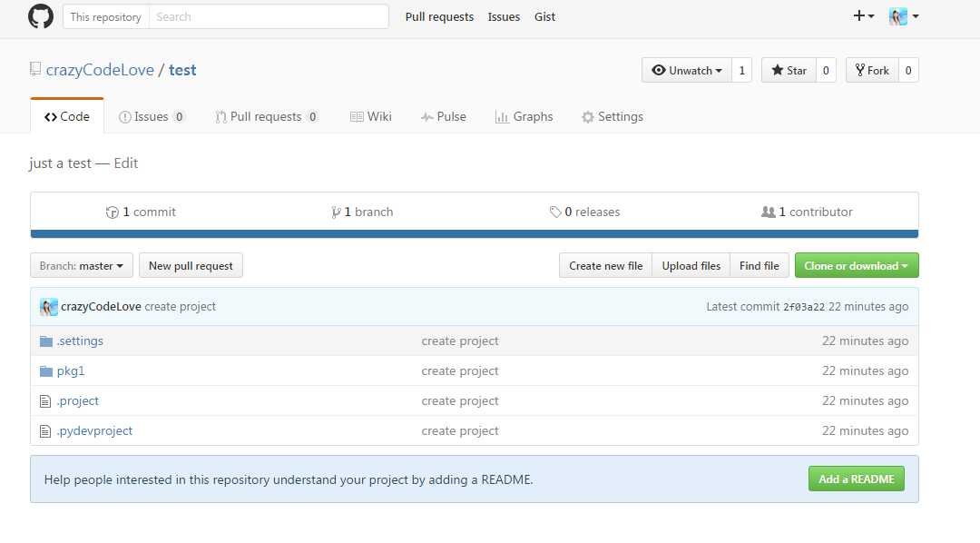Open Issues in top navigation
The height and width of the screenshot is (543, 980).
coord(504,17)
